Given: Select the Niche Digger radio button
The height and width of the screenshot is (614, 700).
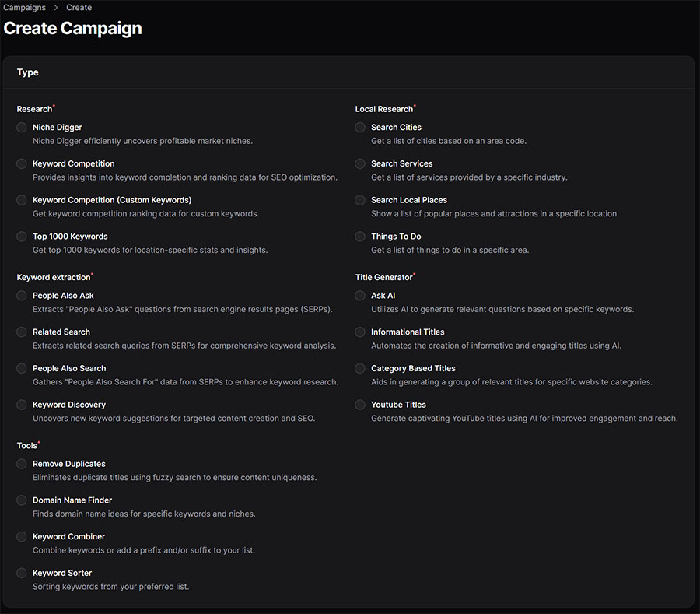Looking at the screenshot, I should point(21,127).
